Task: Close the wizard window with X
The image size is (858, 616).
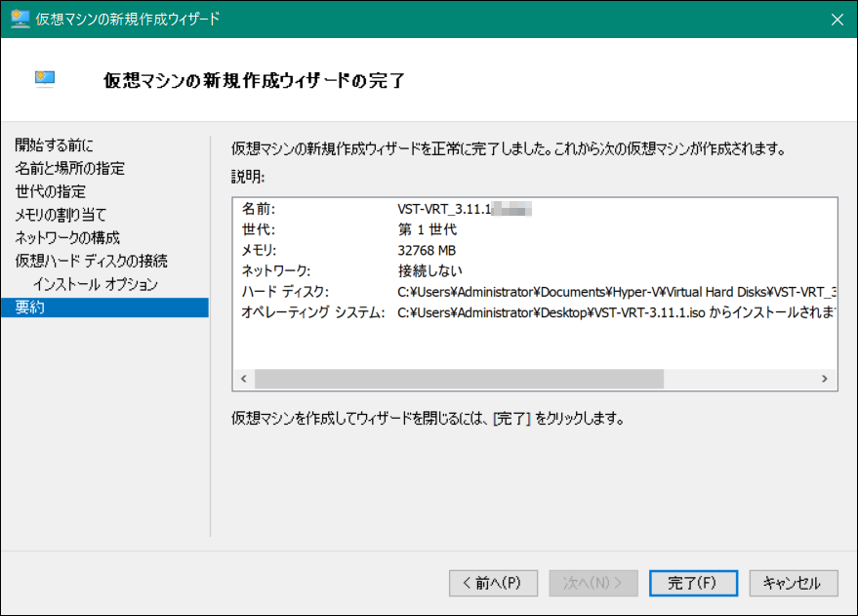Action: (837, 20)
